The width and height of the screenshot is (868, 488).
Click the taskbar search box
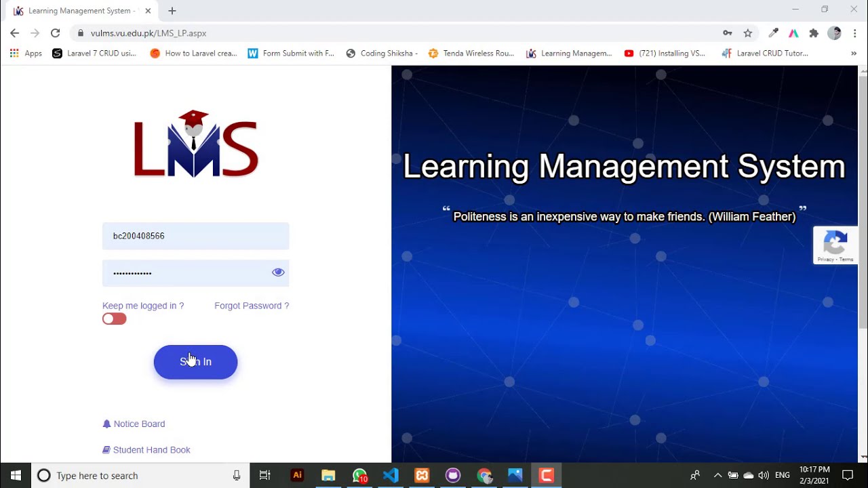click(140, 476)
